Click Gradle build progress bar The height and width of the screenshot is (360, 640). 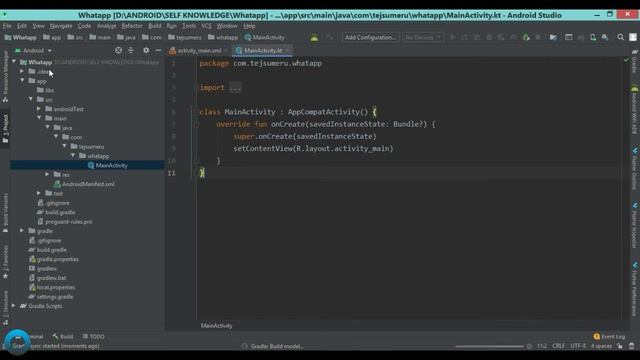click(489, 347)
